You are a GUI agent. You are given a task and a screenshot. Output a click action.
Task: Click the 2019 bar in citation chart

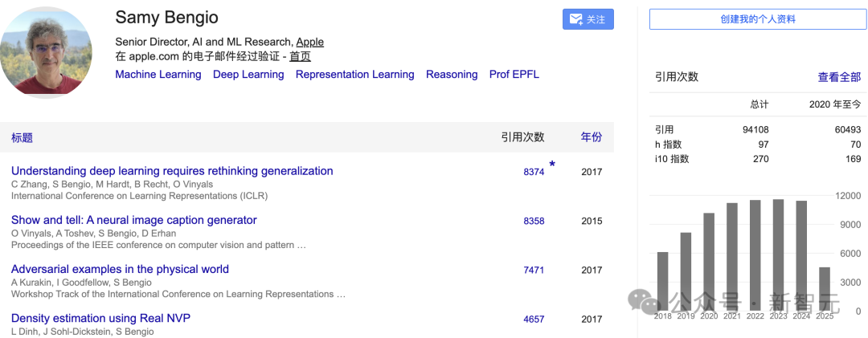[x=686, y=271]
